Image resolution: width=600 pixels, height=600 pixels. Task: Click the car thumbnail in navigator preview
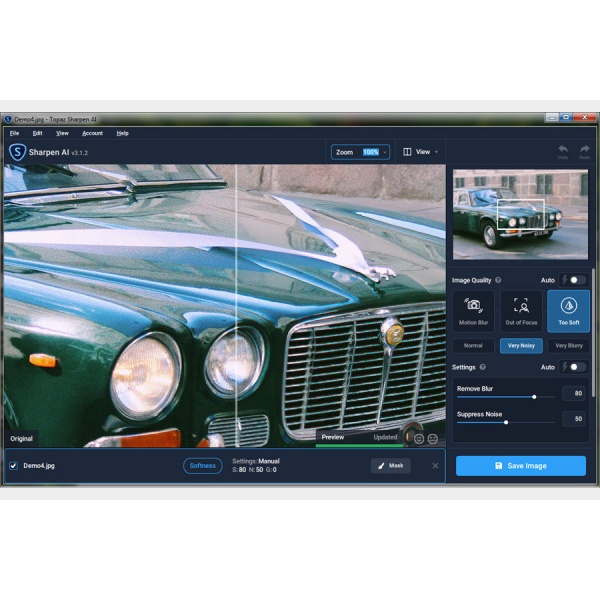(x=519, y=214)
